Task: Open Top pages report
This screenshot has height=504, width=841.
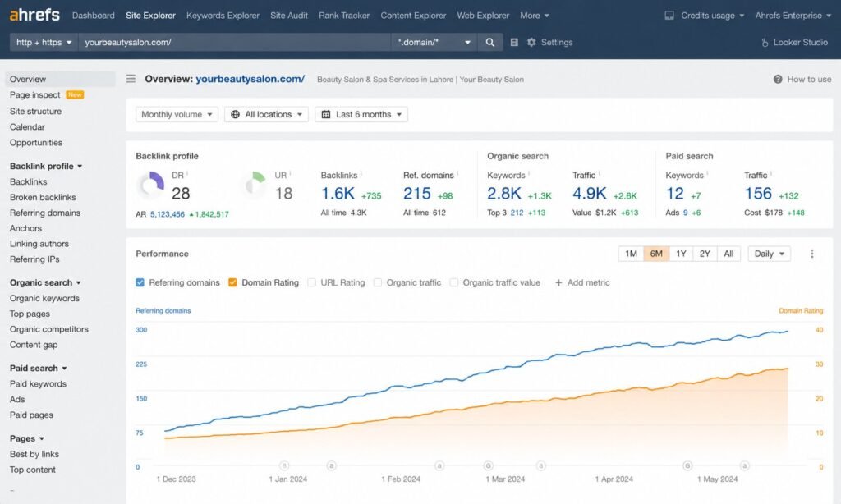Action: tap(30, 314)
